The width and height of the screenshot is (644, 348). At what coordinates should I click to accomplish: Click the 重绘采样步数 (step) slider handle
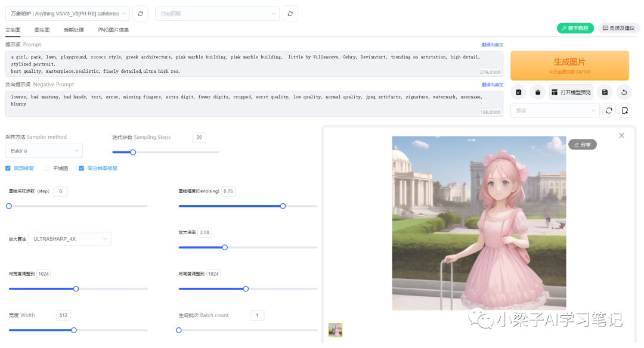[x=9, y=206]
